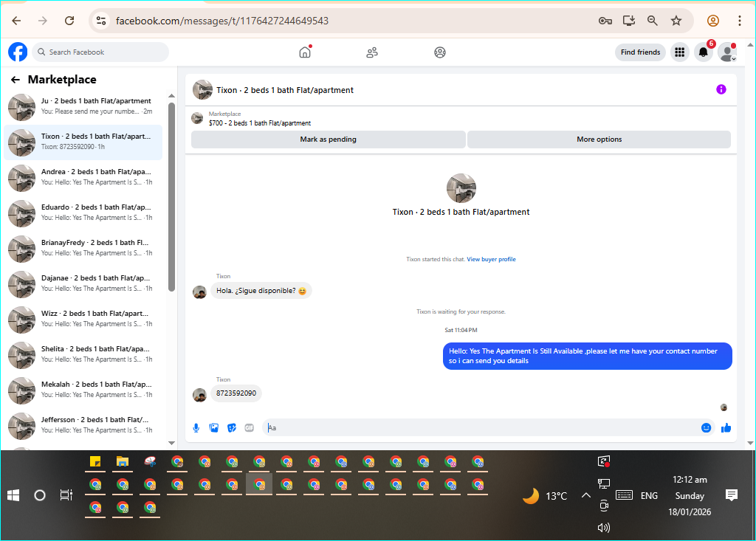756x541 pixels.
Task: Click the Search Facebook field
Action: point(100,52)
